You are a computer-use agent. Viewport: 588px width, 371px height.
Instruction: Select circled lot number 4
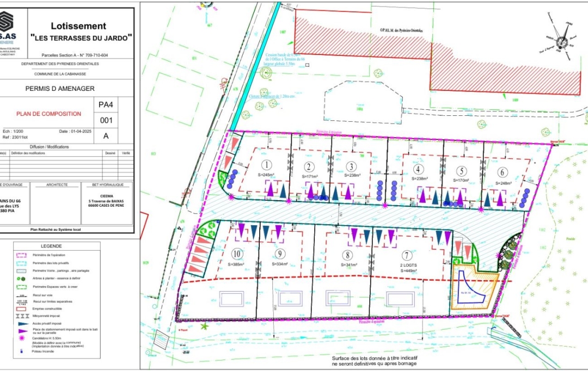[418, 169]
